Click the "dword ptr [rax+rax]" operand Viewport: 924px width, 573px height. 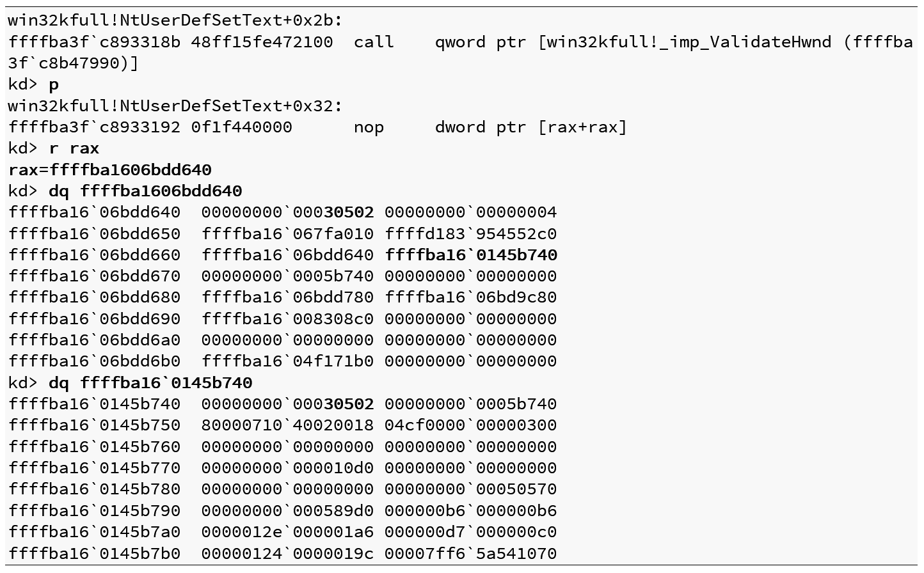[x=530, y=127]
